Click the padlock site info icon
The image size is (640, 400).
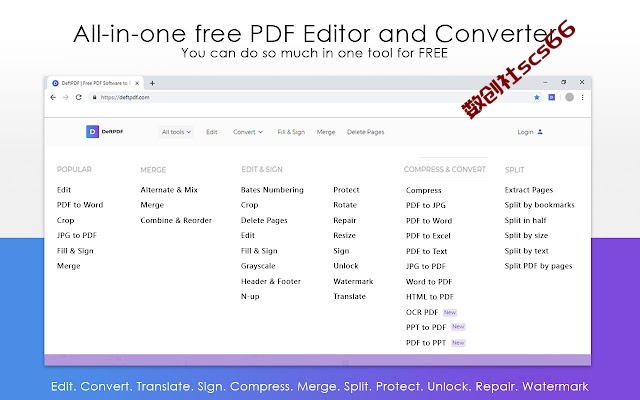click(x=94, y=97)
